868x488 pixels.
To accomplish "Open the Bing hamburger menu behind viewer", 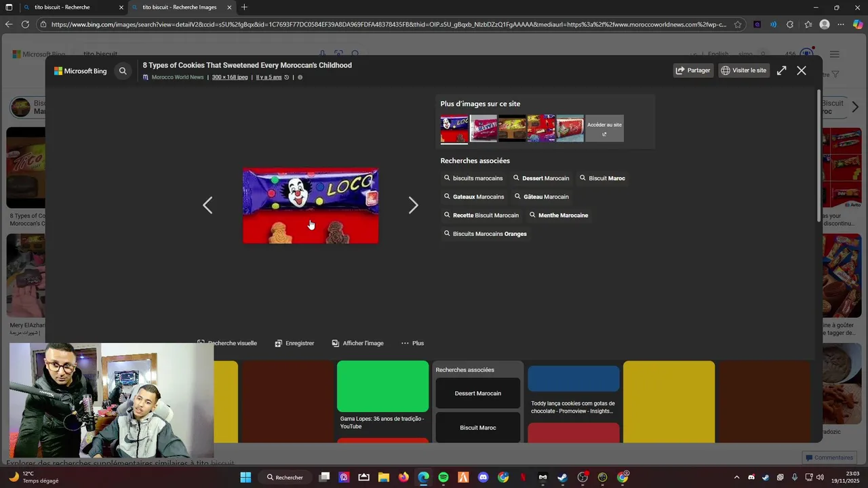I will [x=835, y=54].
